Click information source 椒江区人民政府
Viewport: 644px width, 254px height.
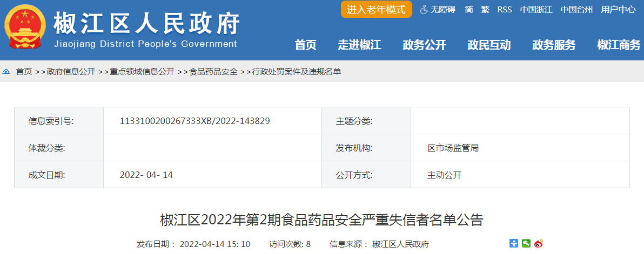[400, 244]
